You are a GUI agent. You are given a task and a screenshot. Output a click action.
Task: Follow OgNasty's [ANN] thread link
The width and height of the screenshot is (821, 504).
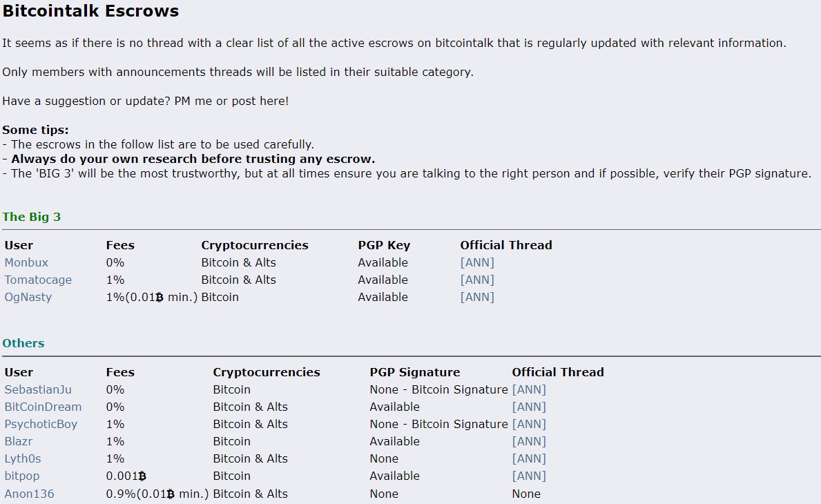click(477, 297)
